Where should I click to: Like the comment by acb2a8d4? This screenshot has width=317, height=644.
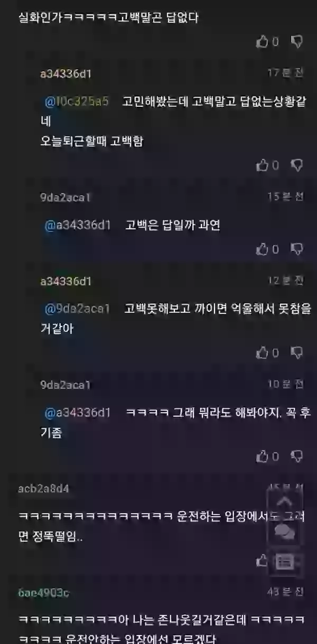[x=262, y=559]
